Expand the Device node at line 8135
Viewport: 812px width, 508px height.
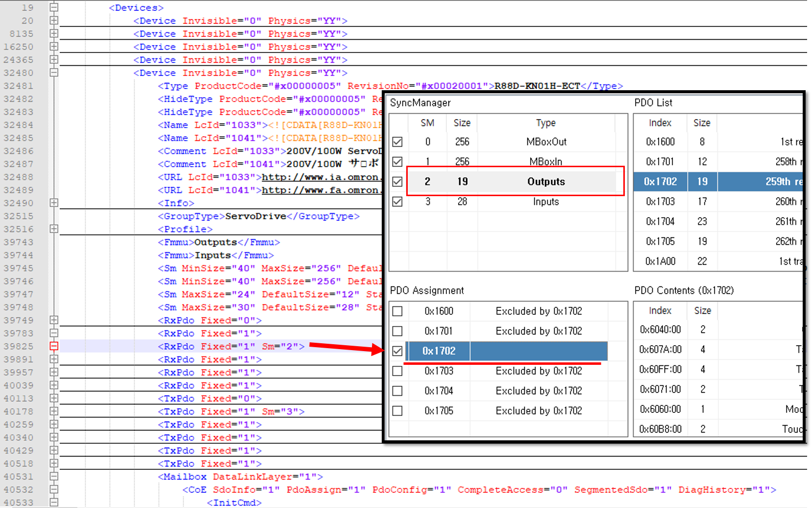54,33
